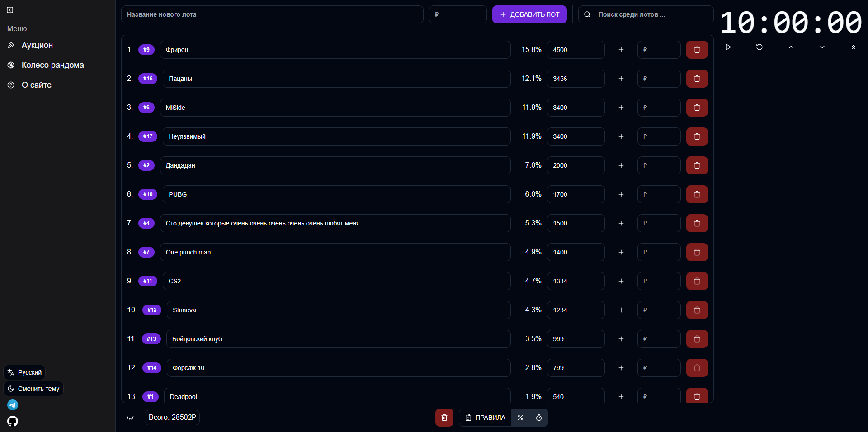Add amount to the MiSide lot via plus
The height and width of the screenshot is (432, 868).
point(621,108)
